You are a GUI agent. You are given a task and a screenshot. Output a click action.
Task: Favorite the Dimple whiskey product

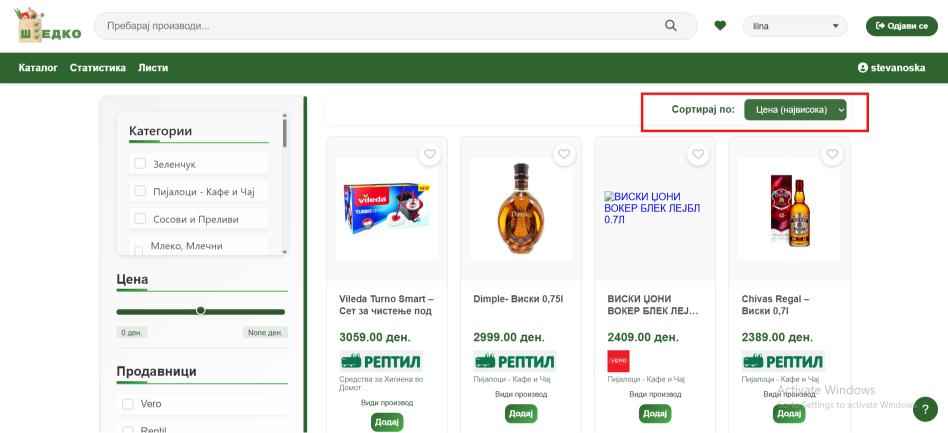point(564,155)
